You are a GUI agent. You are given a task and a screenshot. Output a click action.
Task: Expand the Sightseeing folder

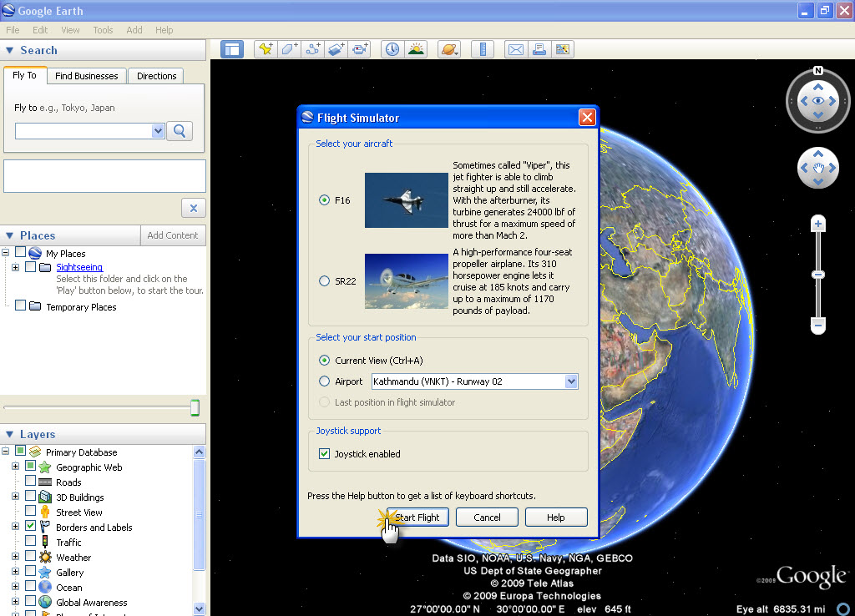15,267
